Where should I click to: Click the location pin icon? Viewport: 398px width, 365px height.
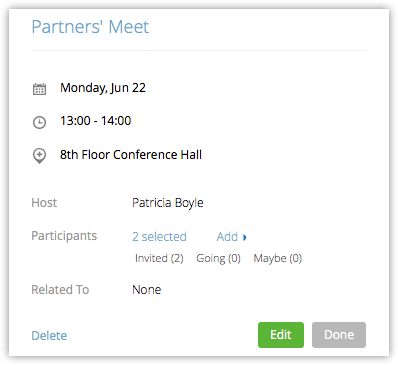[39, 156]
